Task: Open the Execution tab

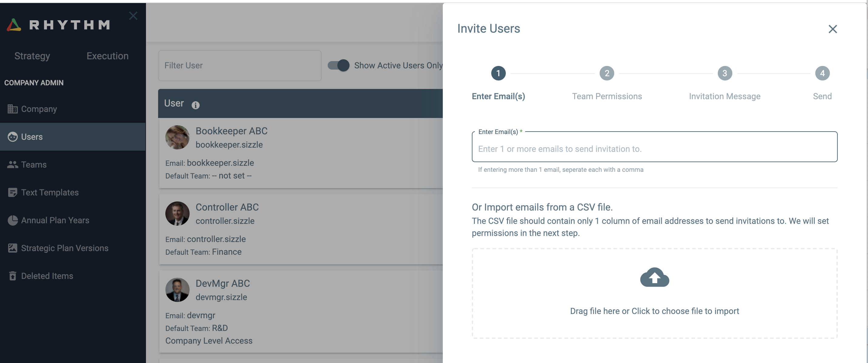Action: tap(108, 56)
